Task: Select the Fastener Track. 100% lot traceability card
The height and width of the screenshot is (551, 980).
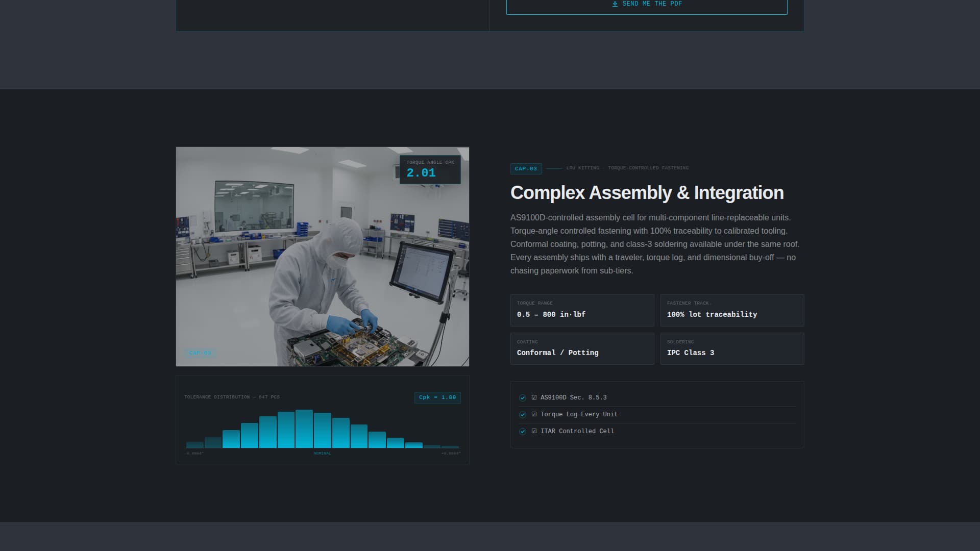Action: [732, 310]
